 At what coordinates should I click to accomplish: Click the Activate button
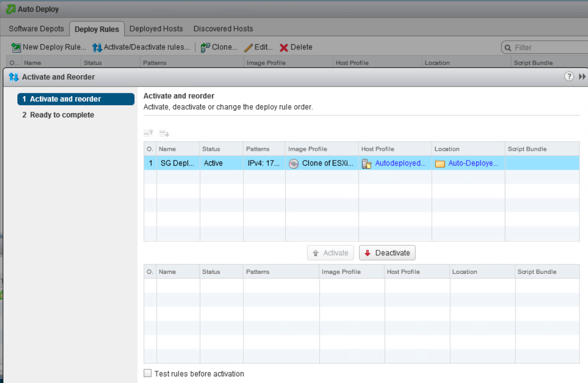[x=331, y=253]
